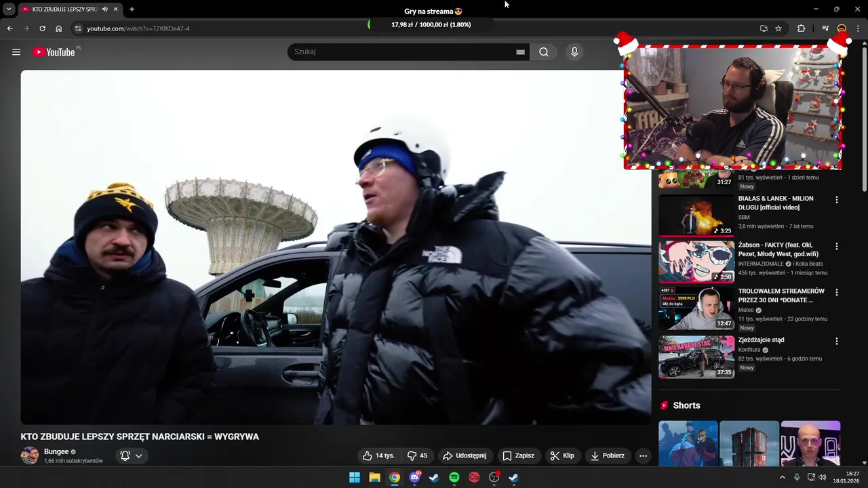Open OBS Studio from the taskbar
Screen dimensions: 868x488
494,477
